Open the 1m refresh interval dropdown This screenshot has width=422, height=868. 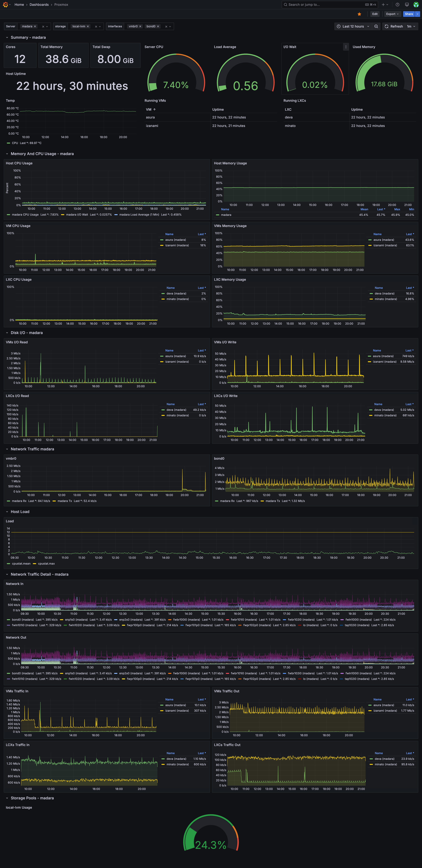click(x=411, y=26)
